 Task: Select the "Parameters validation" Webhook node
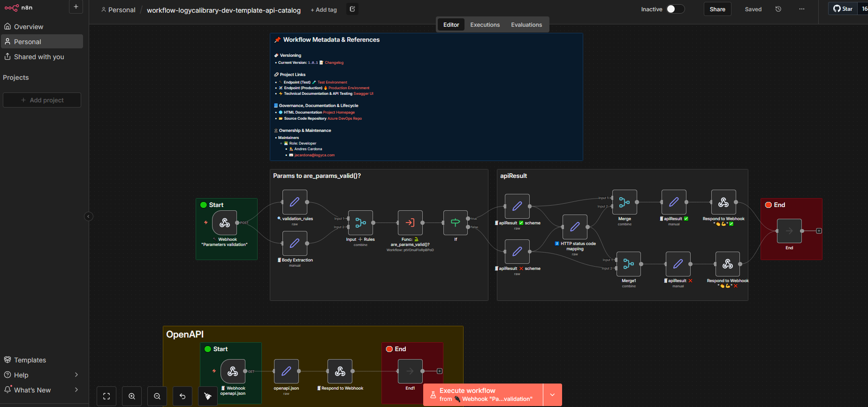[224, 223]
